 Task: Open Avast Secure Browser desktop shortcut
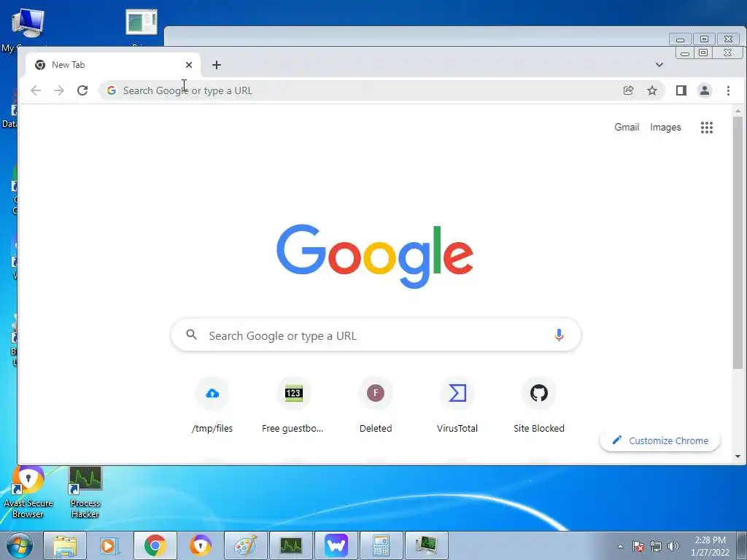[x=28, y=492]
